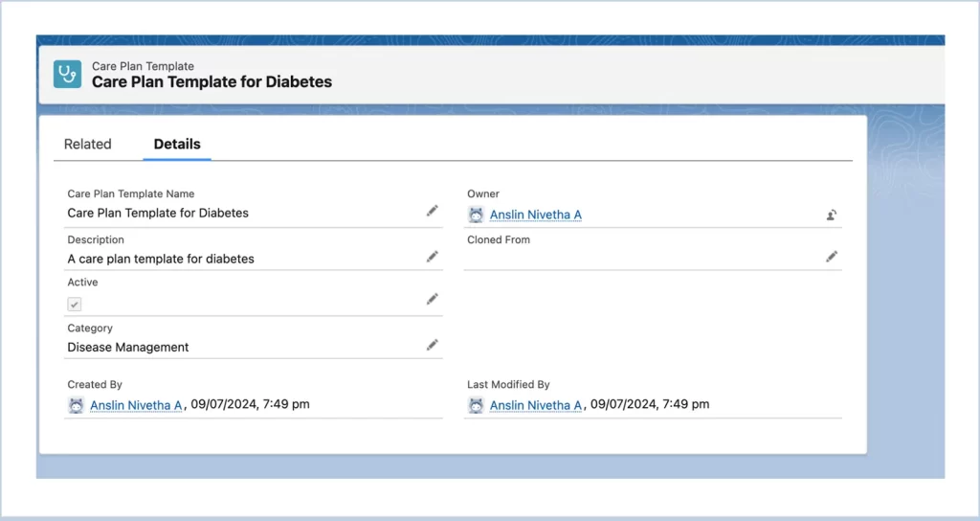Edit the Care Plan Template Name field
The width and height of the screenshot is (980, 521).
(x=432, y=211)
